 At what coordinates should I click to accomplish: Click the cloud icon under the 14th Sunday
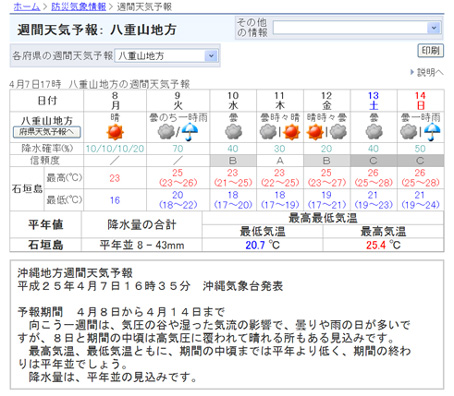(x=409, y=132)
